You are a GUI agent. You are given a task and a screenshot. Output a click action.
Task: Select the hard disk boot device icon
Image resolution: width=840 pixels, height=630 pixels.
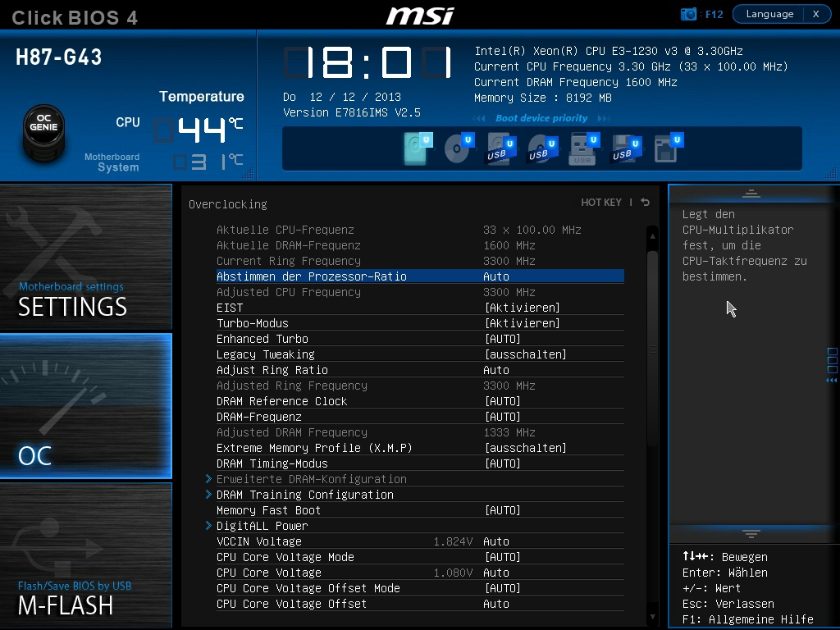click(418, 148)
